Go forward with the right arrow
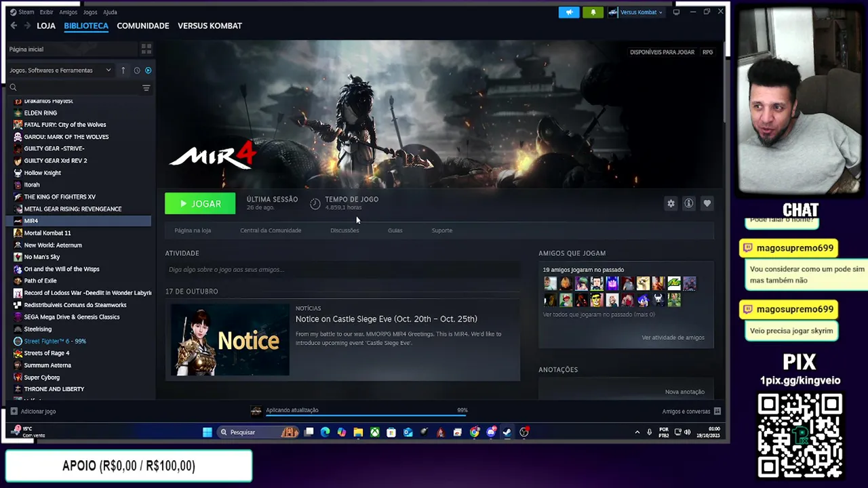This screenshot has width=868, height=488. 27,26
